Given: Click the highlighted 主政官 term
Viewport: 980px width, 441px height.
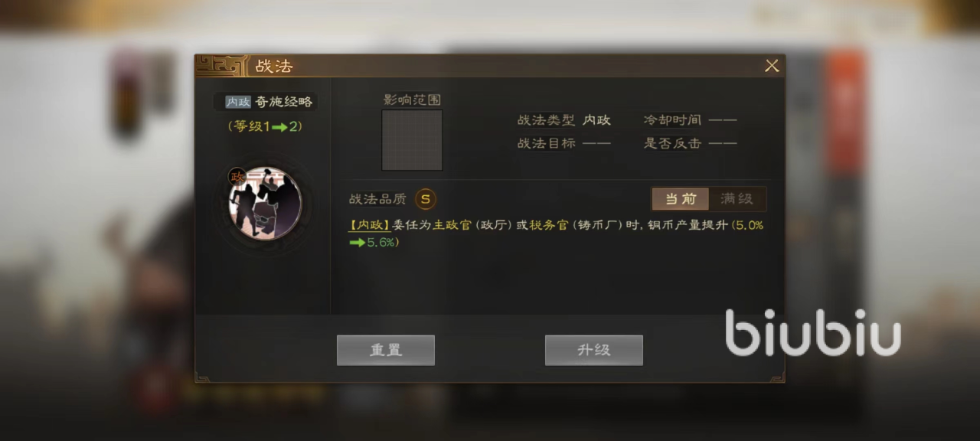Looking at the screenshot, I should click(x=452, y=225).
